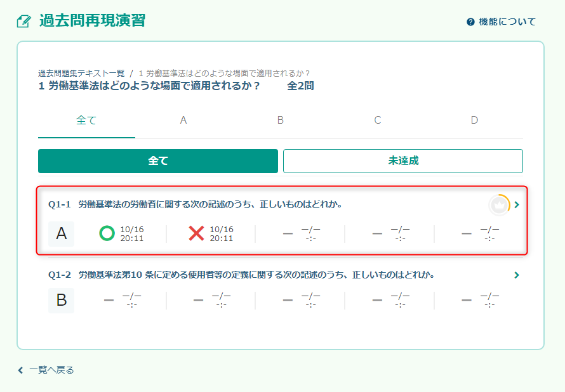The height and width of the screenshot is (392, 565).
Task: Expand Q1-2 using its right chevron
Action: [x=517, y=275]
